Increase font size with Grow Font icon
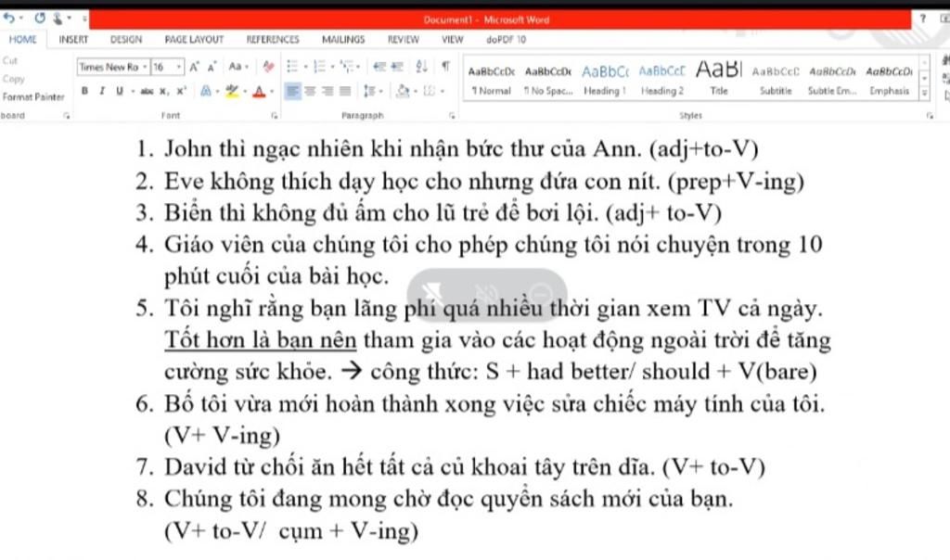Image resolution: width=950 pixels, height=560 pixels. coord(194,67)
